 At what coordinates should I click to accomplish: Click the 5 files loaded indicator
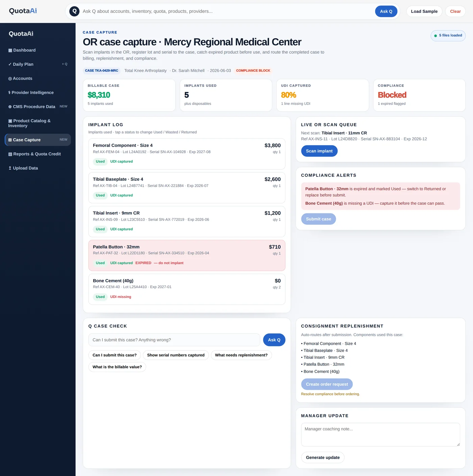[448, 35]
